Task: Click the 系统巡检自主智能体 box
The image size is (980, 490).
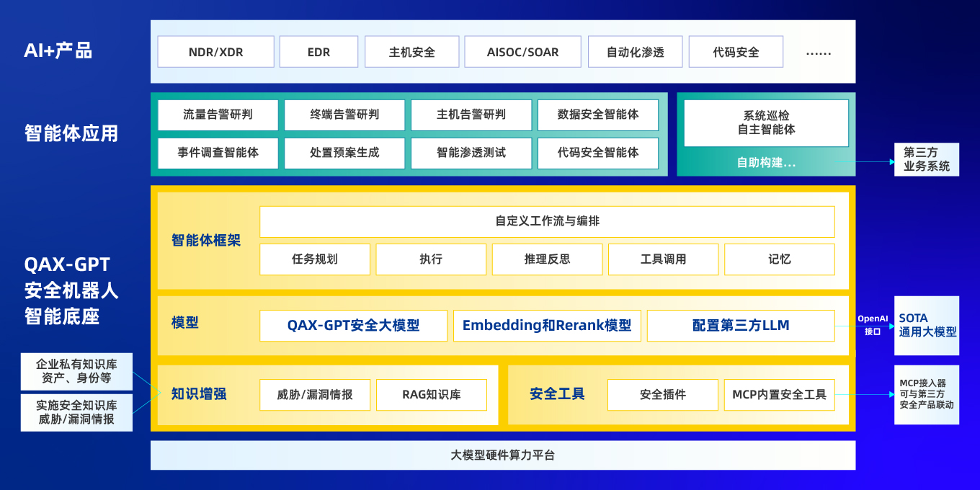Action: (766, 122)
